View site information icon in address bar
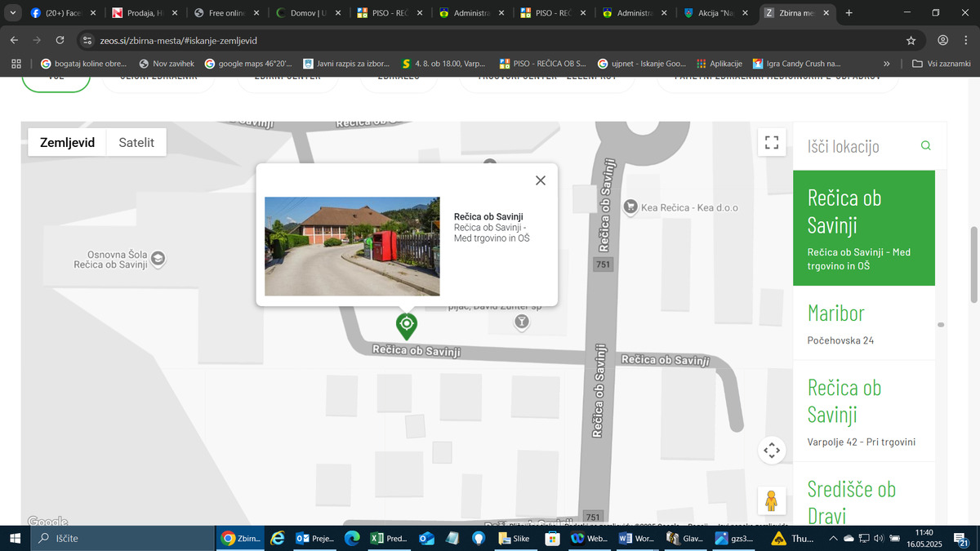 coord(87,40)
